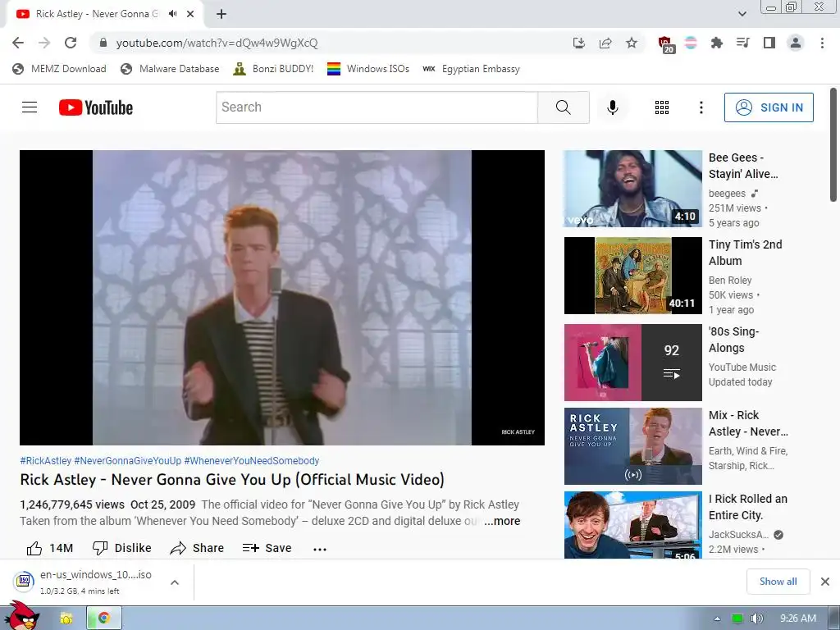Open the #WheneverYouNeedSomebody hashtag link
The width and height of the screenshot is (840, 630).
point(251,461)
